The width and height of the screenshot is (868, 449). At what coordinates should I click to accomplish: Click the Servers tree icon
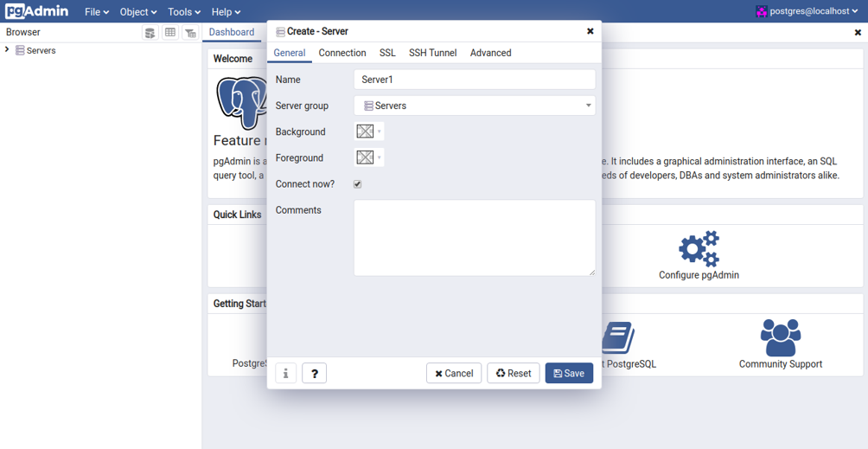20,50
